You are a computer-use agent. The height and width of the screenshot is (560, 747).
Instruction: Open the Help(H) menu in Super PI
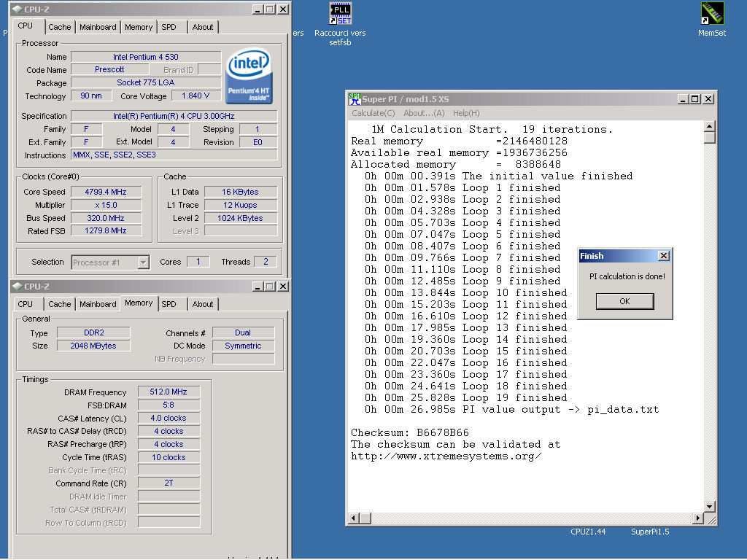pyautogui.click(x=466, y=113)
